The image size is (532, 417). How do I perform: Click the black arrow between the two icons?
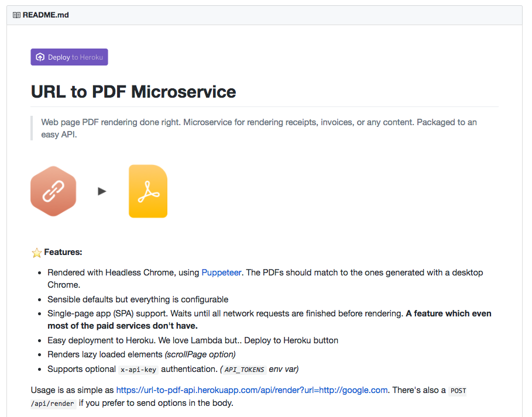[x=102, y=191]
